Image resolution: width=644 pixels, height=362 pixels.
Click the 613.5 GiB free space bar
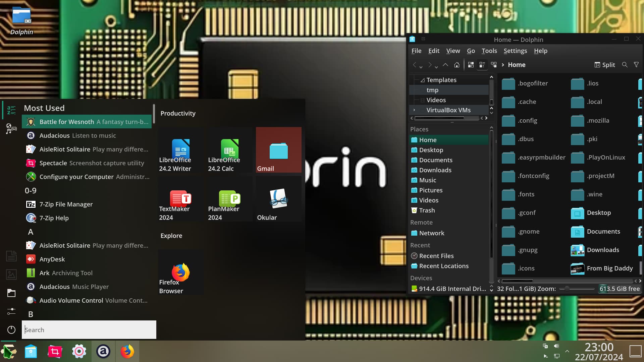point(620,289)
